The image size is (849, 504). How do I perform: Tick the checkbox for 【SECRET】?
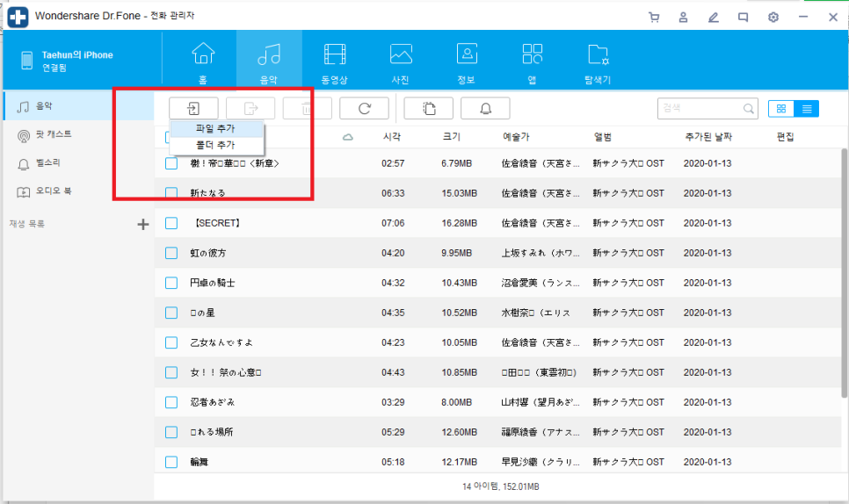[171, 223]
